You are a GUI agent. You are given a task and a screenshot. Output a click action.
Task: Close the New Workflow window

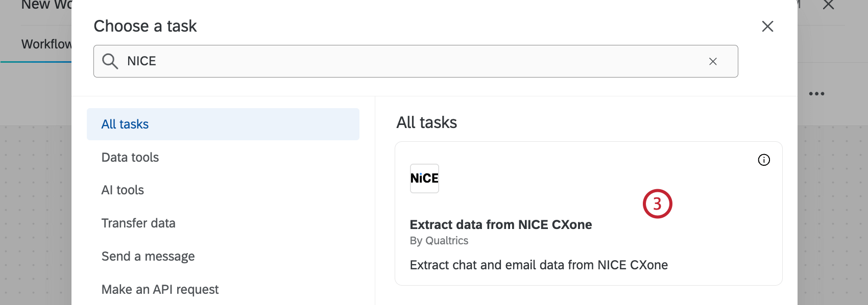828,5
